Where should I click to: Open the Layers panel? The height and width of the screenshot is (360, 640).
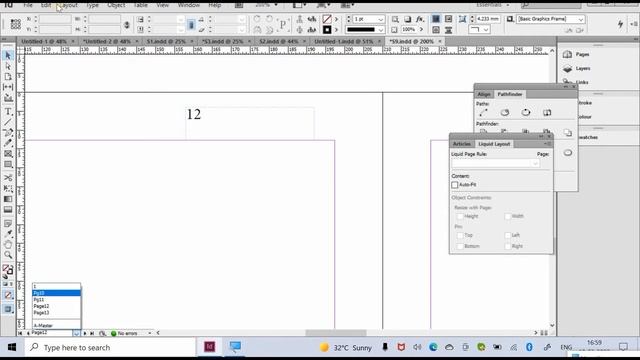(x=576, y=69)
